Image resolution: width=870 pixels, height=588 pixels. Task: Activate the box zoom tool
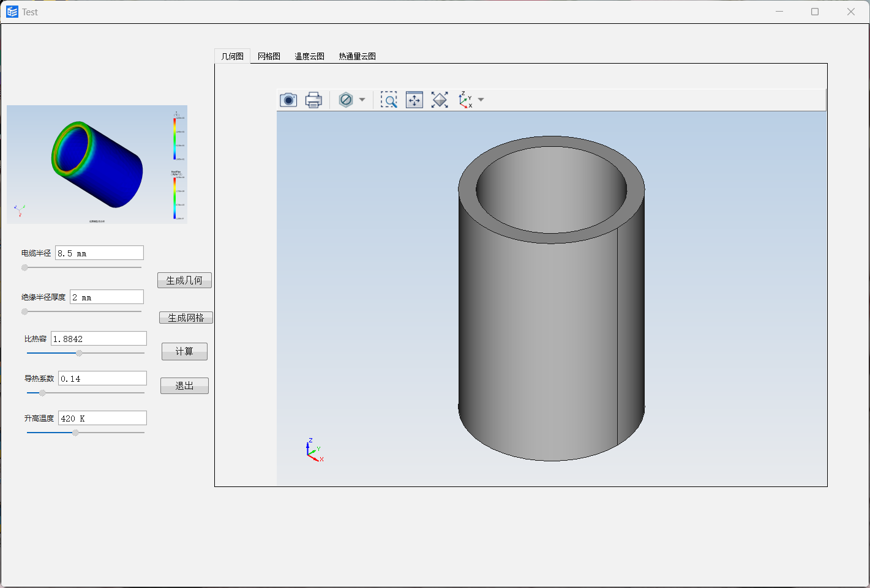point(389,100)
